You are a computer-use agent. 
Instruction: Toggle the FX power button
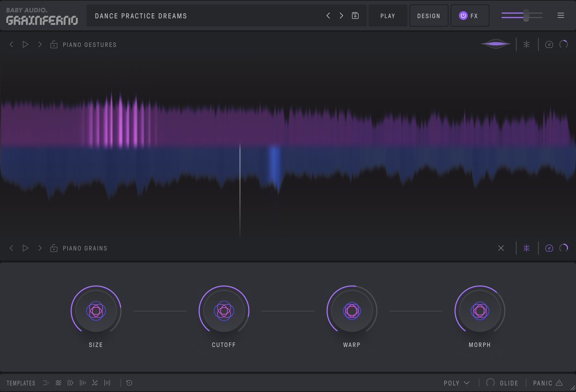pos(463,16)
